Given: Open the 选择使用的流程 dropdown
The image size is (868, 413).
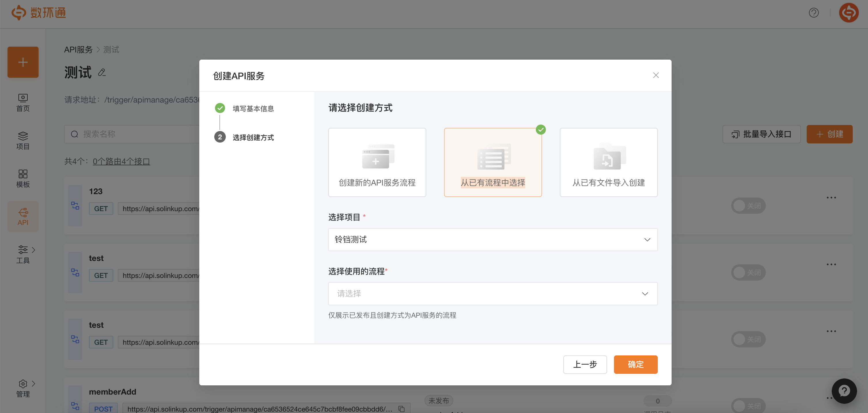Looking at the screenshot, I should [493, 294].
